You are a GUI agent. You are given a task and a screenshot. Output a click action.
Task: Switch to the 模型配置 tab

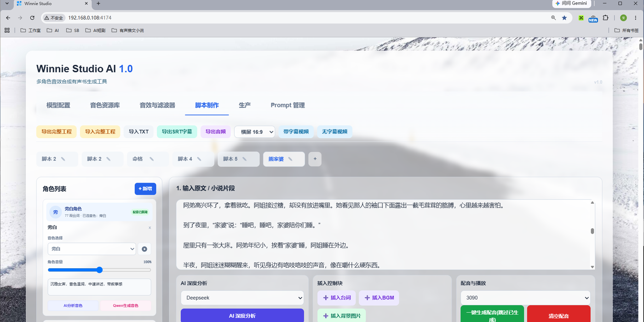click(58, 105)
